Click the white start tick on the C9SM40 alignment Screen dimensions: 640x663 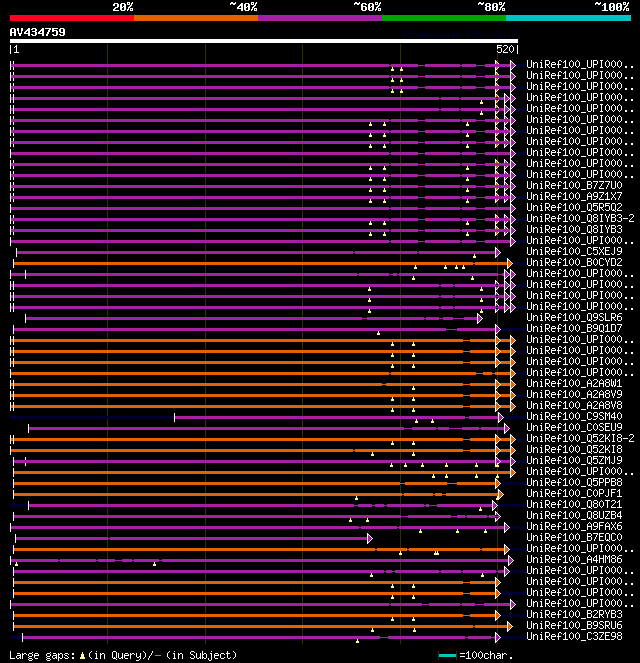(x=175, y=418)
